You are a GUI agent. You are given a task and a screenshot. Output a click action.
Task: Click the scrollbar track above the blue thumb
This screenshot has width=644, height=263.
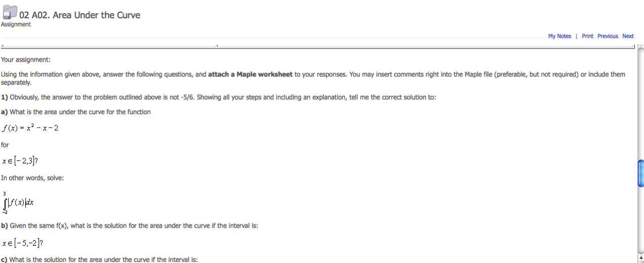point(640,101)
